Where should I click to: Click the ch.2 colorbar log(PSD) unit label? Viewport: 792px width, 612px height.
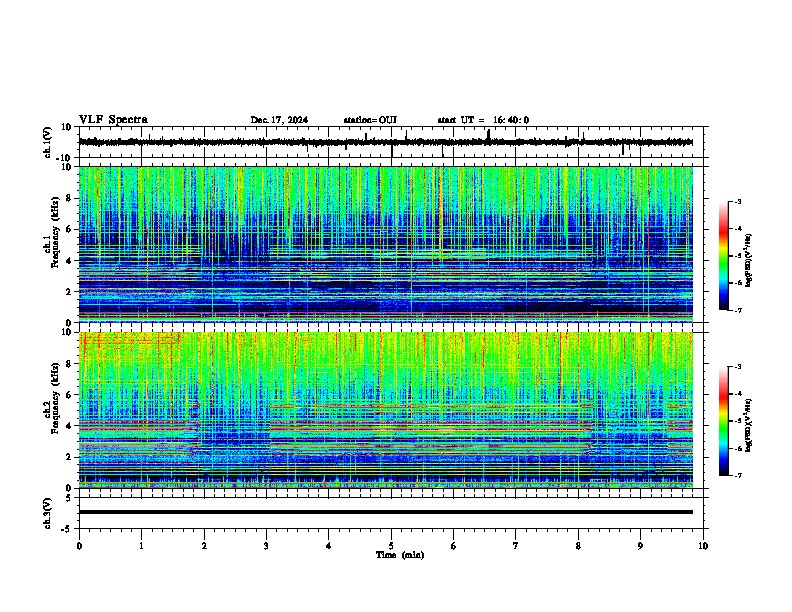point(749,426)
